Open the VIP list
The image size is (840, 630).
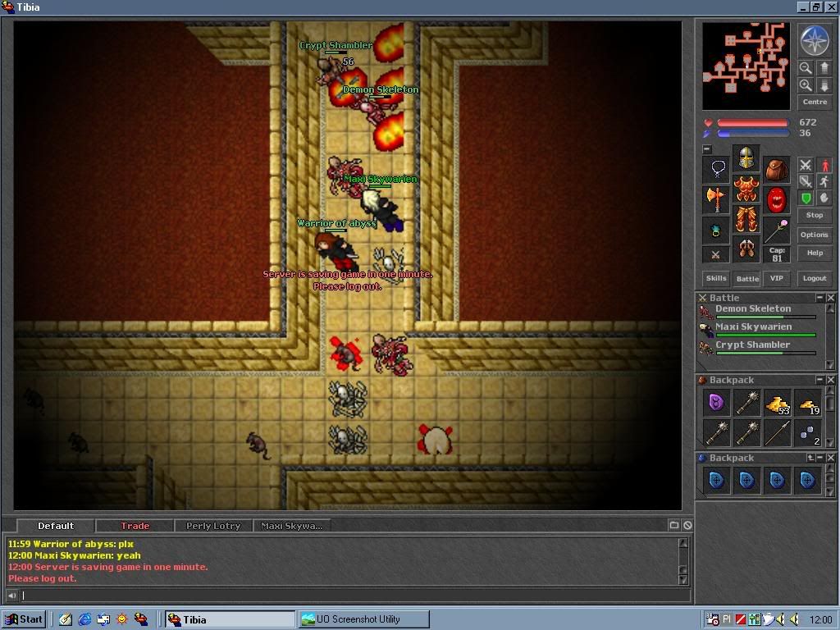pyautogui.click(x=776, y=278)
